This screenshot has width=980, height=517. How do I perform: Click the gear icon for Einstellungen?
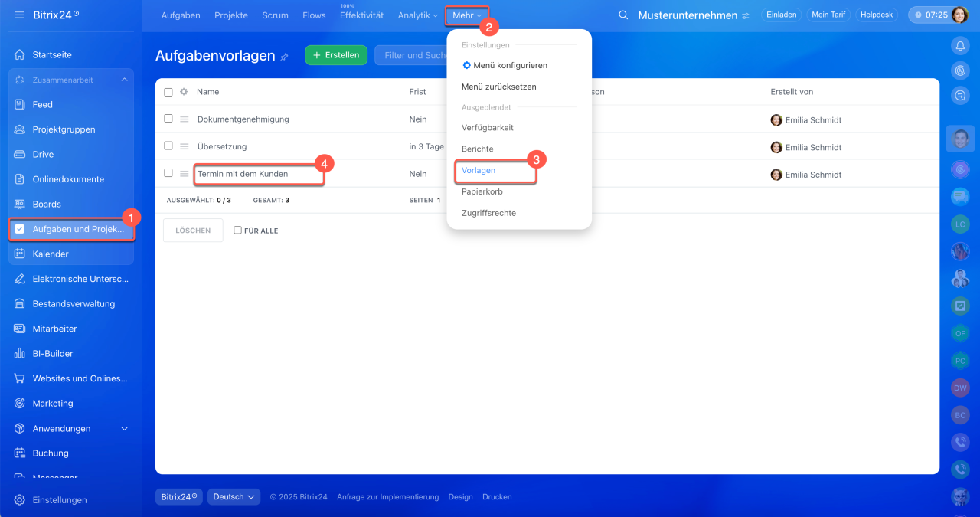coord(19,500)
